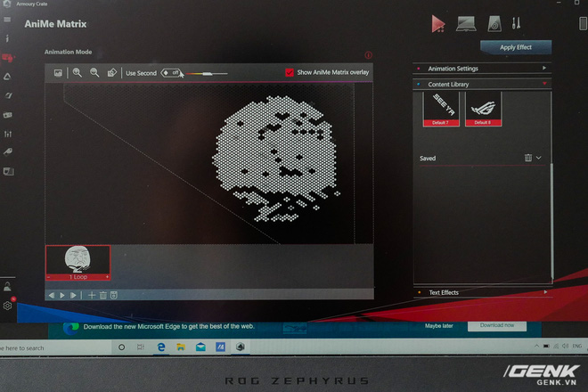Open Cortana circle on taskbar
The image size is (588, 392).
pyautogui.click(x=121, y=347)
